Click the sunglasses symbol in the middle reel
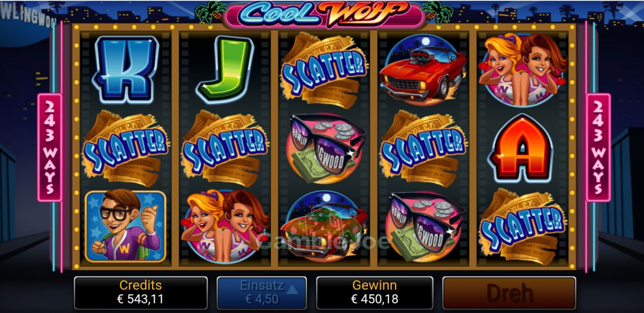644x313 pixels. click(325, 148)
